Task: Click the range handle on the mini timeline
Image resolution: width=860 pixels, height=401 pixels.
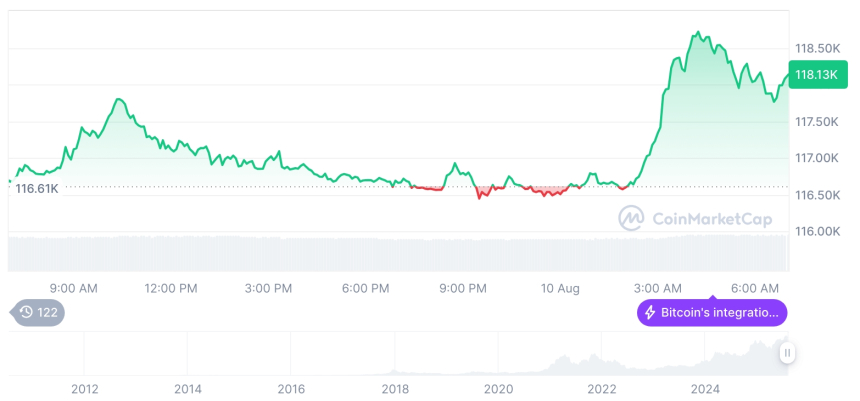Action: click(788, 352)
